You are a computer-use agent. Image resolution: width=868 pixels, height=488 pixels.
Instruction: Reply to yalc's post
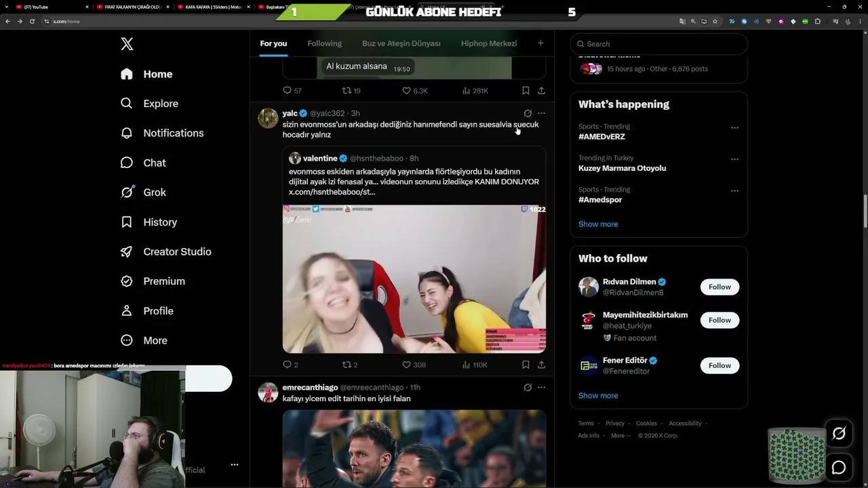(290, 365)
